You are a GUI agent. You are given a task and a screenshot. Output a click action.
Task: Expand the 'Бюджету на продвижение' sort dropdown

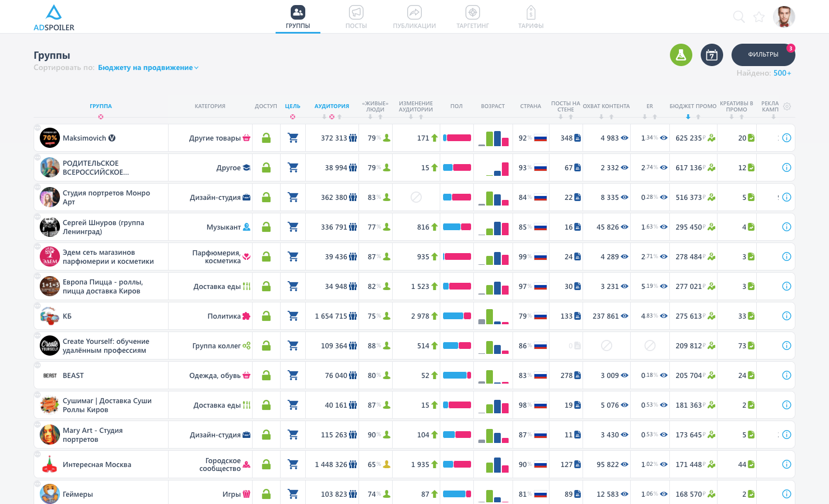148,68
